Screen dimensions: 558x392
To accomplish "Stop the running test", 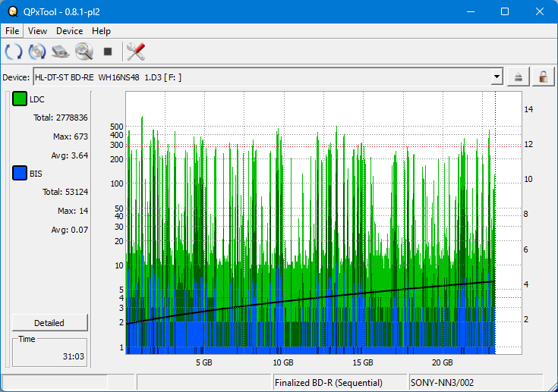I will coord(108,52).
